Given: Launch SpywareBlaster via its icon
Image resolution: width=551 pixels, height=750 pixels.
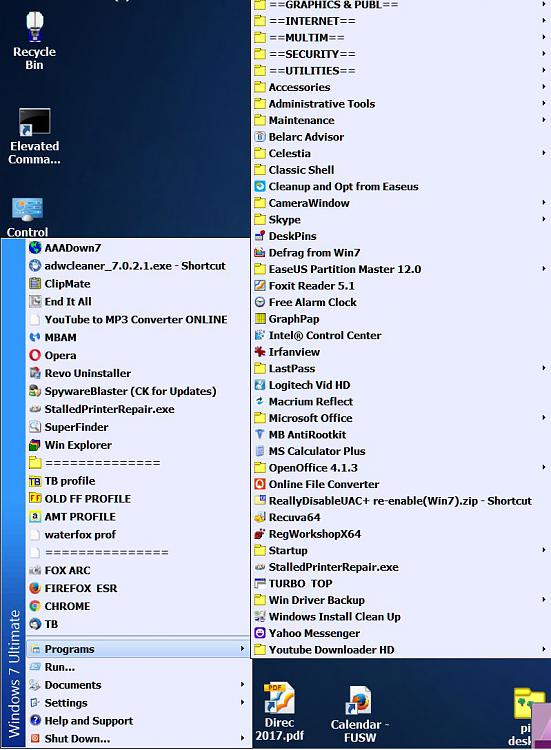Looking at the screenshot, I should [x=35, y=391].
